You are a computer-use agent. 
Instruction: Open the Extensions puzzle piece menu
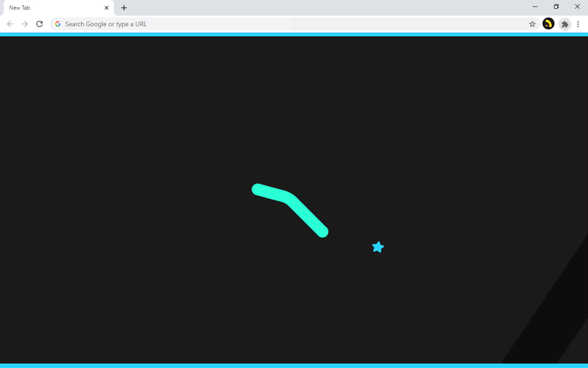point(565,24)
